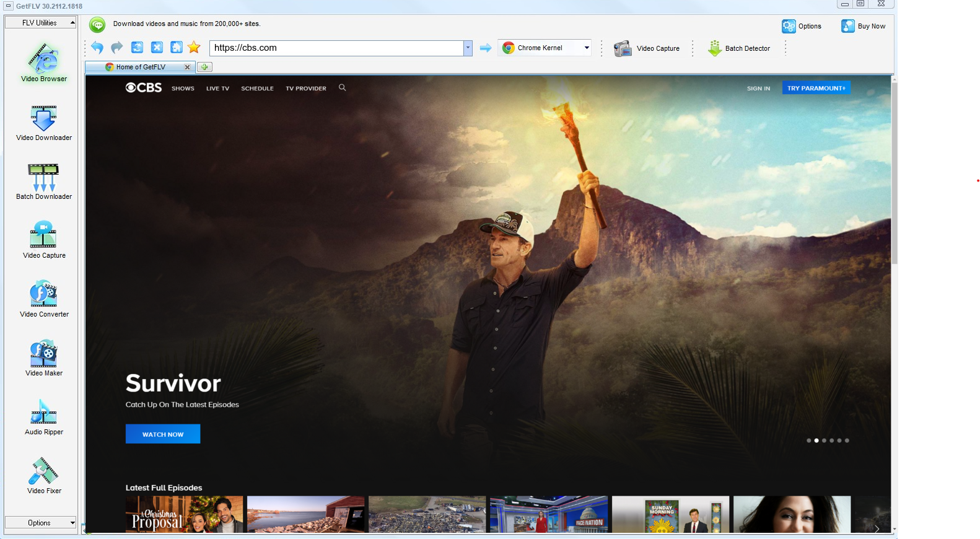
Task: Open the TV PROVIDER menu item
Action: click(306, 89)
